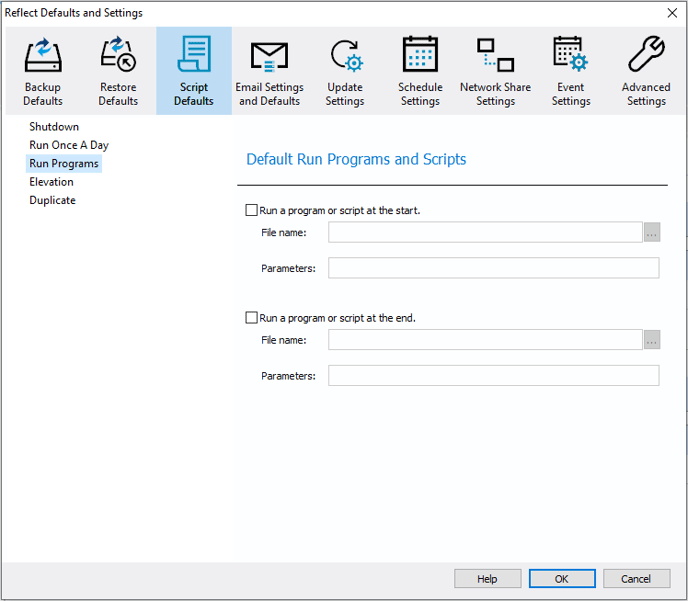
Task: Click the start script Parameters field
Action: (x=493, y=268)
